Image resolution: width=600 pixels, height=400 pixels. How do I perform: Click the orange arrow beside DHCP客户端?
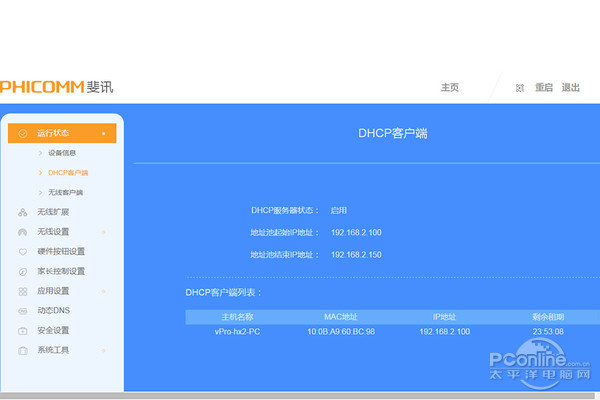click(40, 173)
